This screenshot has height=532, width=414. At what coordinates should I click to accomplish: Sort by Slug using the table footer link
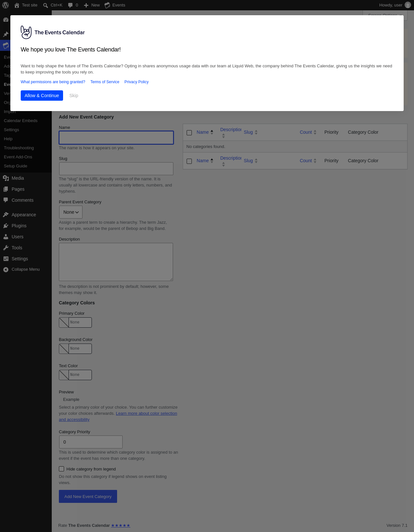coord(248,161)
